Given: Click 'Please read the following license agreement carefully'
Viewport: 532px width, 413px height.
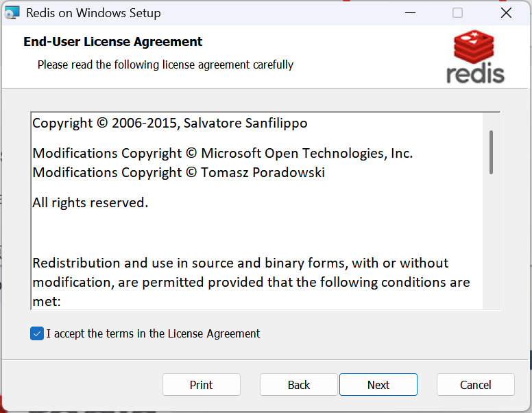Looking at the screenshot, I should (x=165, y=64).
